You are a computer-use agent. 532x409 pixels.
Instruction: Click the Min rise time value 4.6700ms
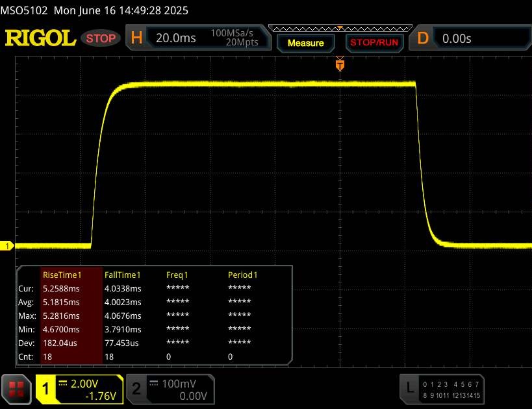click(x=61, y=329)
